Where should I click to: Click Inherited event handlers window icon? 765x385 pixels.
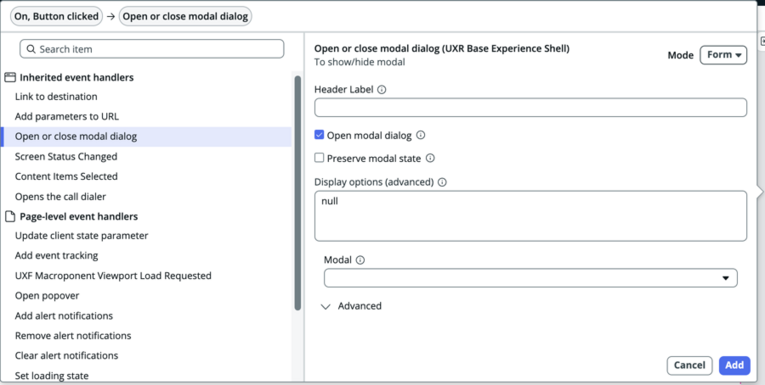(10, 77)
